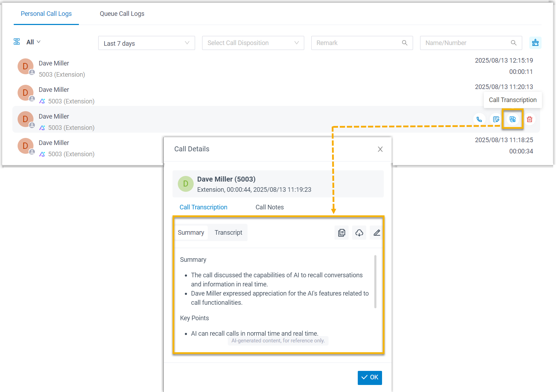Edit the summary with the pencil icon
The width and height of the screenshot is (556, 392).
377,233
